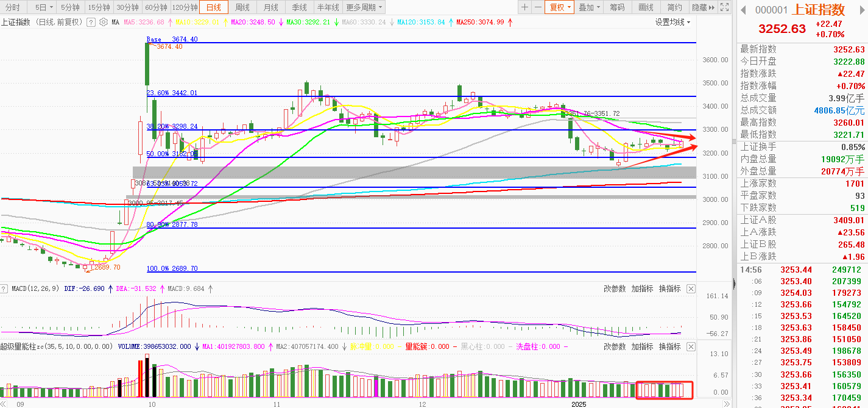Select the 月线 monthly tab

[270, 7]
